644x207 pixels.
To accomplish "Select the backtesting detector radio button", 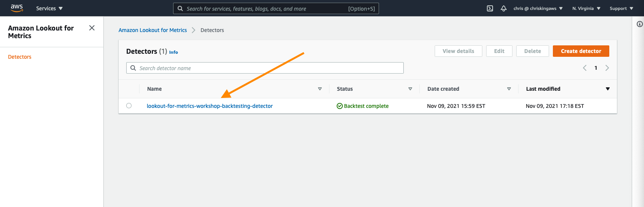I will (129, 106).
